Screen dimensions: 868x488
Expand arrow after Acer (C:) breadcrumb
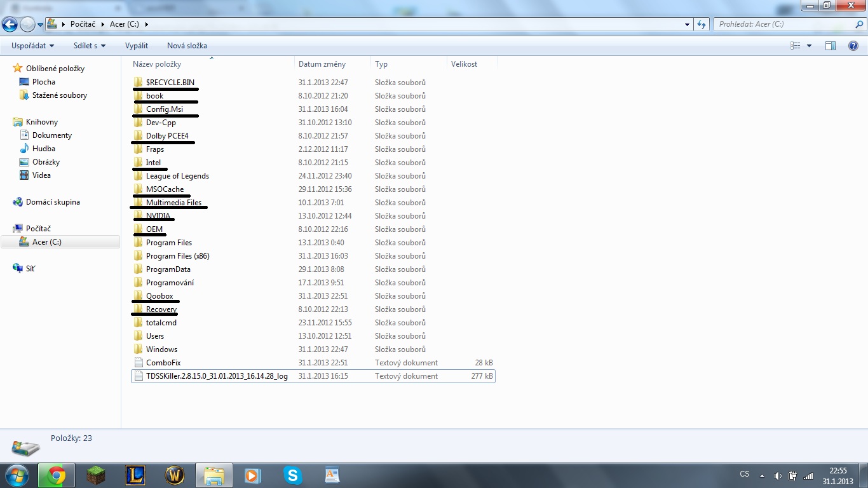click(x=147, y=24)
